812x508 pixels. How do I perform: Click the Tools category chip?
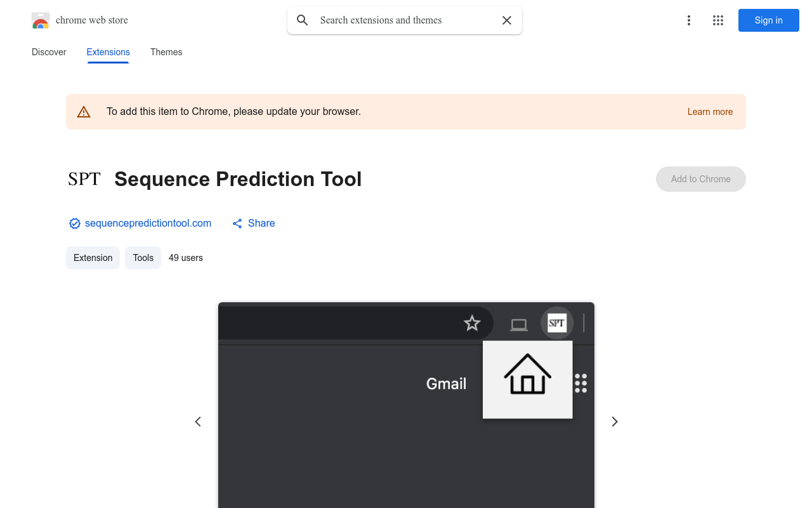point(143,258)
